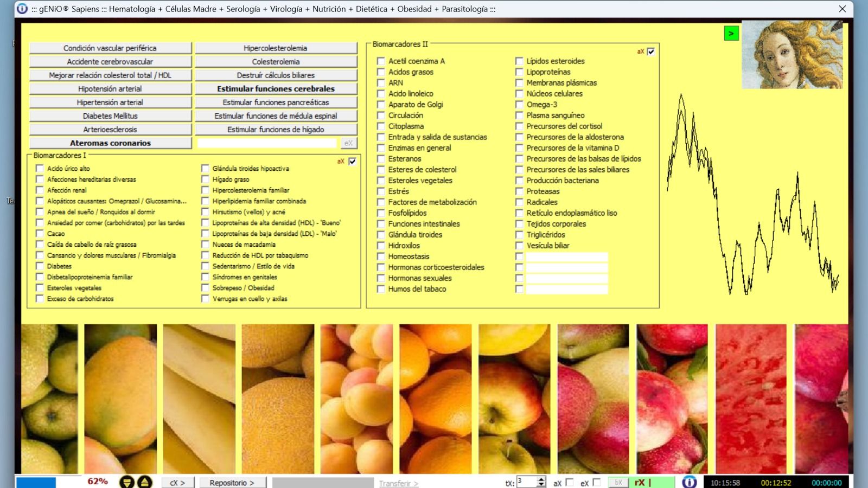Click the first blank Biomarcadores II text field
Viewport: 868px width, 488px height.
coord(567,256)
